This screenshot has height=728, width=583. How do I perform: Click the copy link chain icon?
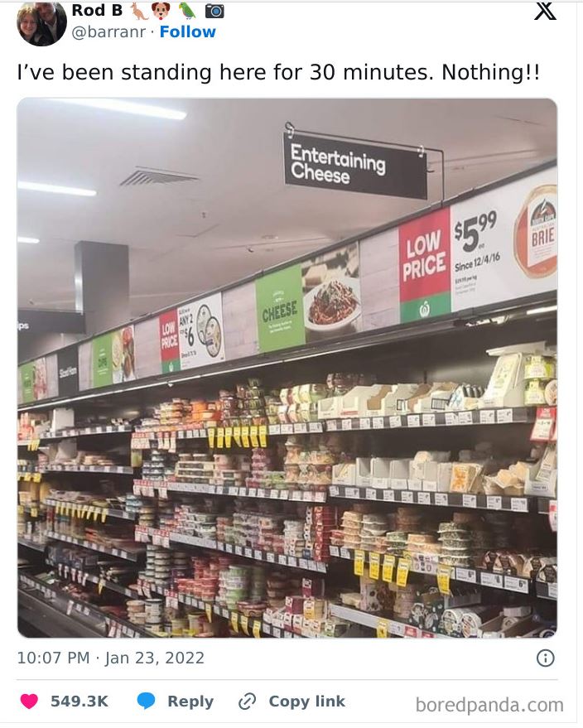[x=247, y=701]
